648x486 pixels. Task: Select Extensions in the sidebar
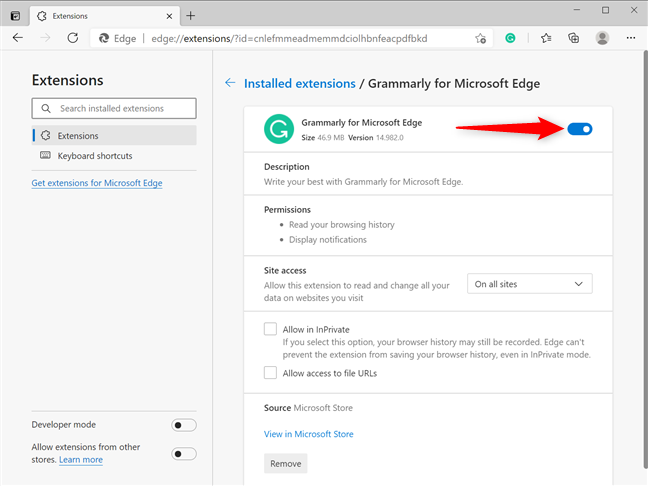(x=114, y=135)
